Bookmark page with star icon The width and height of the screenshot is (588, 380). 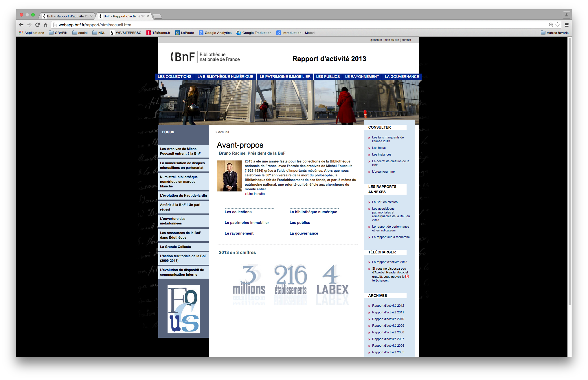[x=558, y=25]
